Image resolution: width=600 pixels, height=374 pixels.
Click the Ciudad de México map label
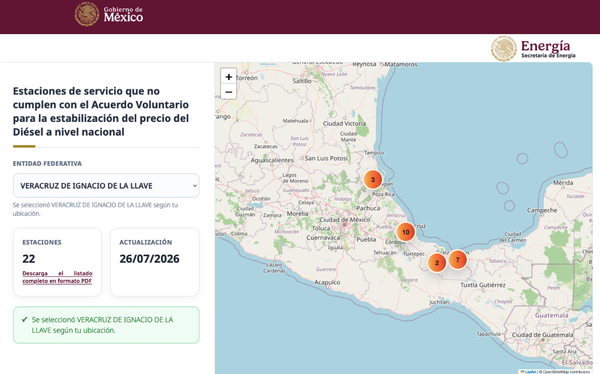(344, 220)
